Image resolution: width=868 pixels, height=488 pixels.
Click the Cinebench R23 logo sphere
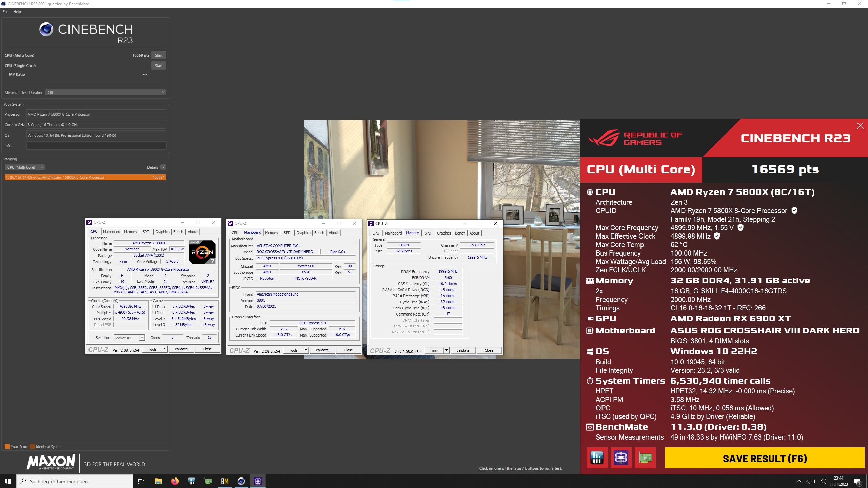46,29
